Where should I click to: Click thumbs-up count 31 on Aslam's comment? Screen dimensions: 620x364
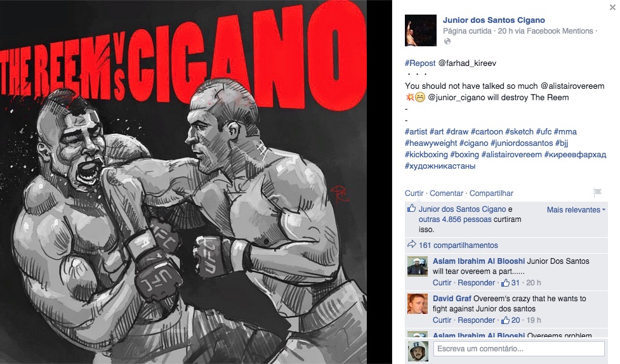[510, 283]
